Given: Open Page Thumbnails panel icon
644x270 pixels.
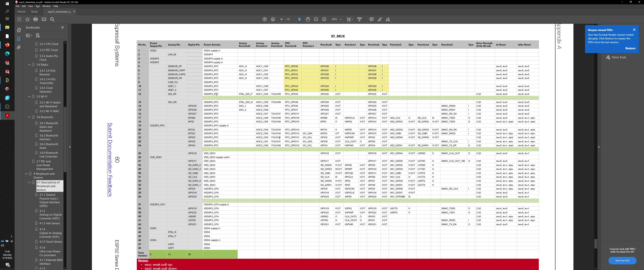Looking at the screenshot, I should point(19,30).
